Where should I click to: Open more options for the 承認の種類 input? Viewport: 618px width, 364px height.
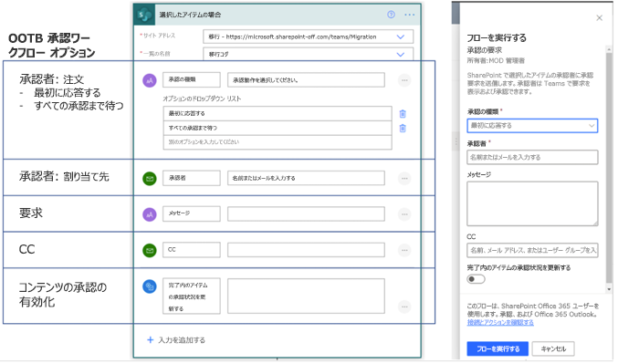pyautogui.click(x=404, y=80)
